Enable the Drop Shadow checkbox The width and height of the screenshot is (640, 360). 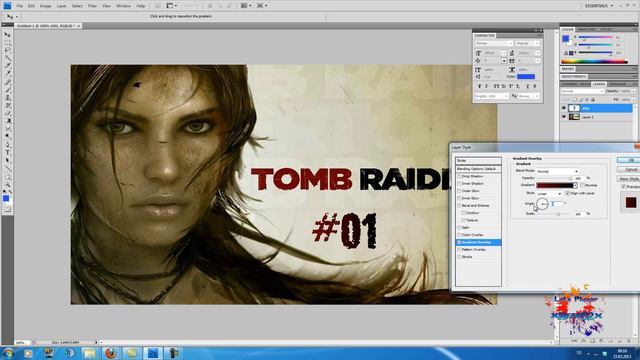point(459,176)
